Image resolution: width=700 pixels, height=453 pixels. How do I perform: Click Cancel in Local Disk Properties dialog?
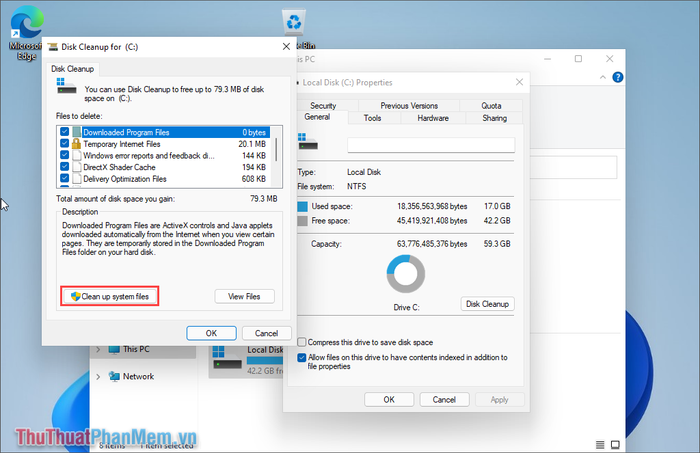point(444,399)
